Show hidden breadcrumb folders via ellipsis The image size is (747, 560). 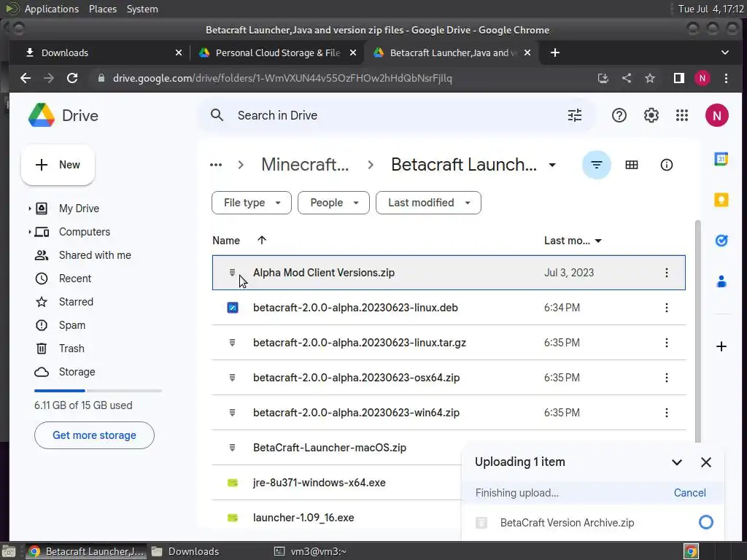tap(216, 165)
